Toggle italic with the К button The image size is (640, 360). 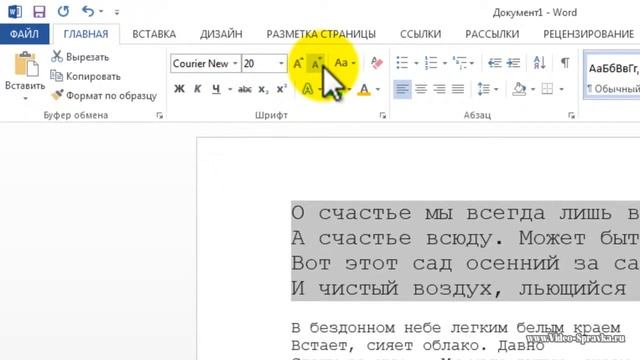[x=198, y=89]
